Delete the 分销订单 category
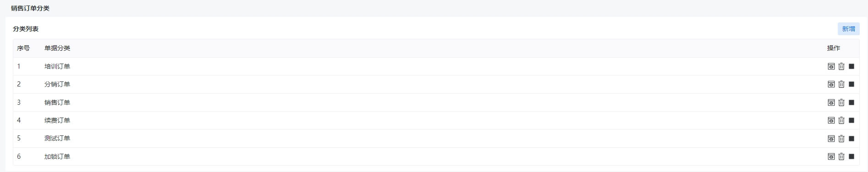The height and width of the screenshot is (172, 868). click(841, 84)
